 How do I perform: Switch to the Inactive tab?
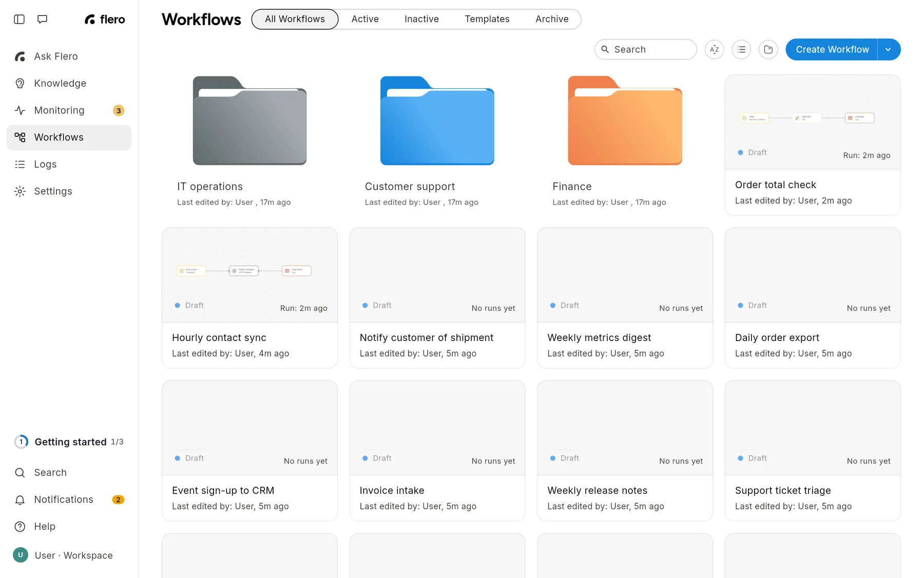coord(421,19)
